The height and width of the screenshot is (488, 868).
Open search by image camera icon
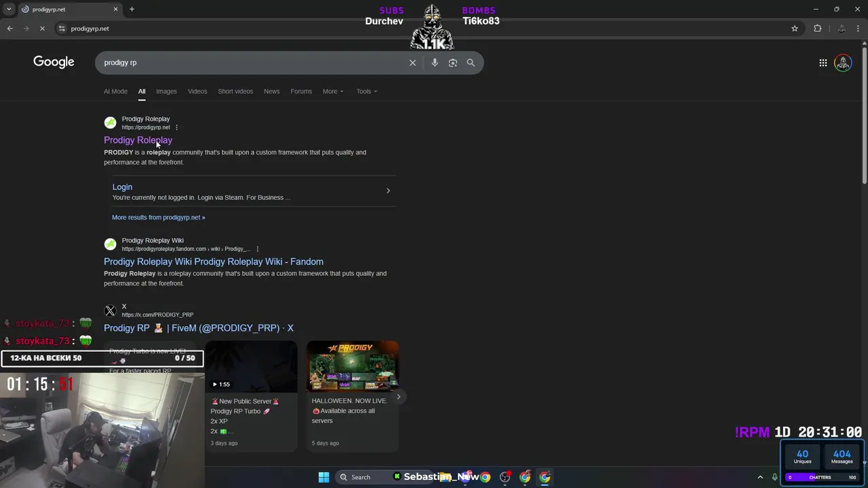click(x=452, y=62)
